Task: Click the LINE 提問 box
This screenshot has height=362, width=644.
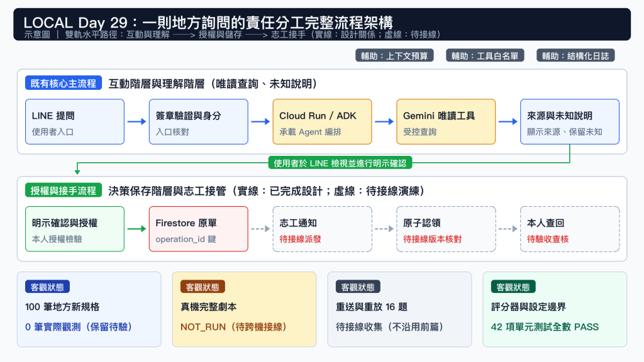Action: 75,121
